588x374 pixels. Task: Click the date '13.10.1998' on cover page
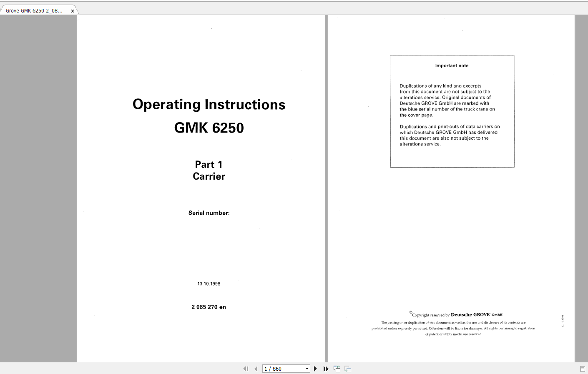(209, 284)
